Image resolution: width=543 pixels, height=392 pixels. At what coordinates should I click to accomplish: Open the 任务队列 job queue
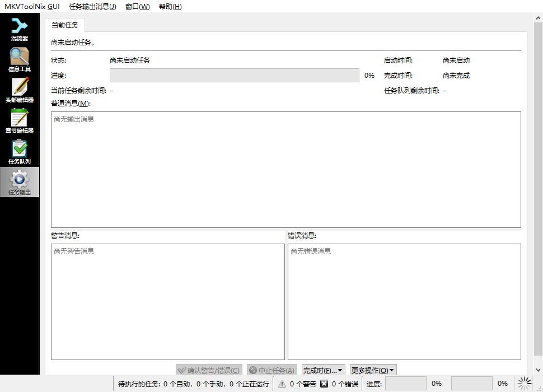(x=20, y=152)
